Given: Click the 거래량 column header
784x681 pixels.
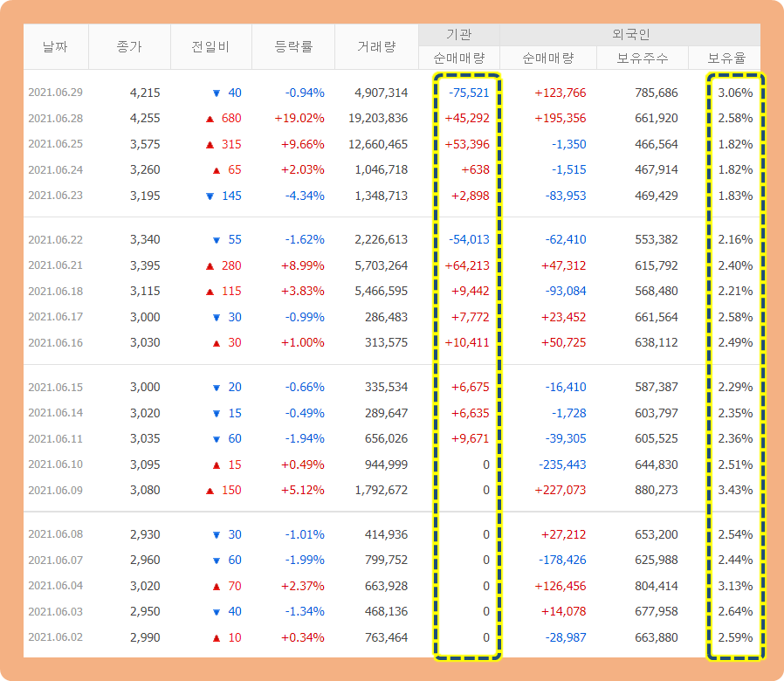Looking at the screenshot, I should pyautogui.click(x=376, y=46).
